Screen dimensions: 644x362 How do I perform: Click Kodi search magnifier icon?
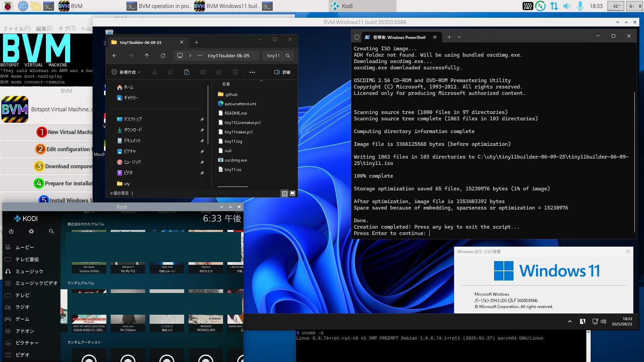[51, 231]
